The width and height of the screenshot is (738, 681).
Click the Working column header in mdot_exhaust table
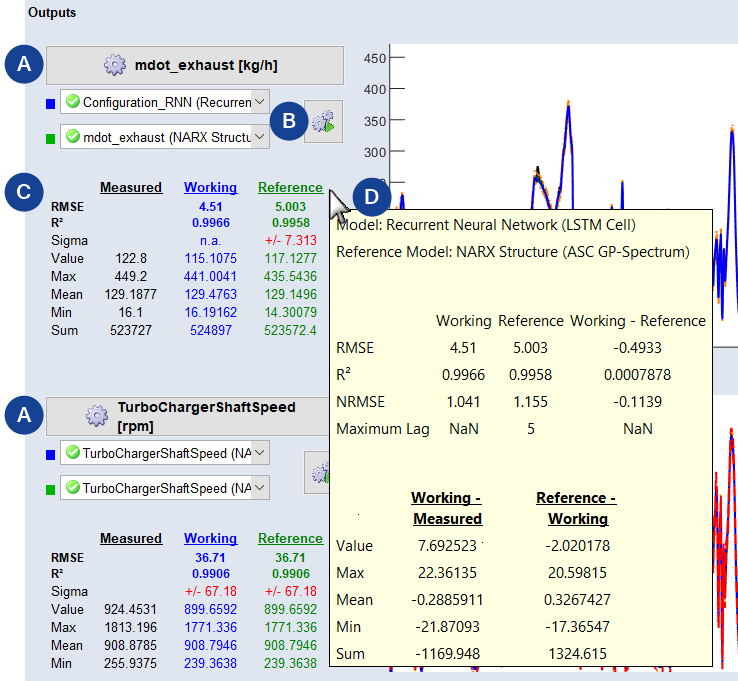point(210,187)
